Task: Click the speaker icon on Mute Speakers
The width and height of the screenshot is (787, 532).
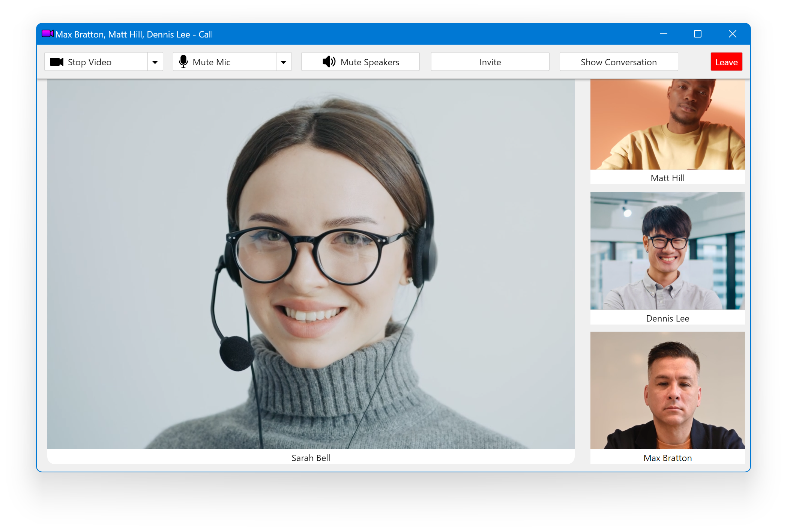Action: click(328, 62)
